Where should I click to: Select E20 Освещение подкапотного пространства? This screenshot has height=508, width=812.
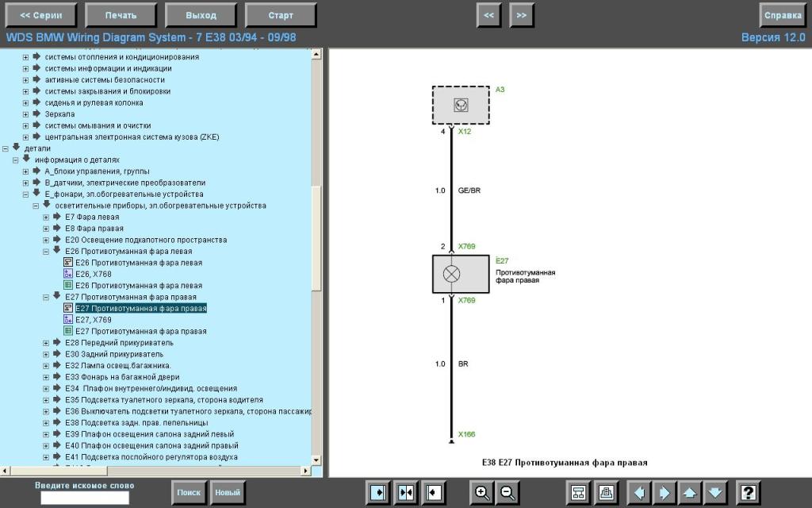pos(146,240)
